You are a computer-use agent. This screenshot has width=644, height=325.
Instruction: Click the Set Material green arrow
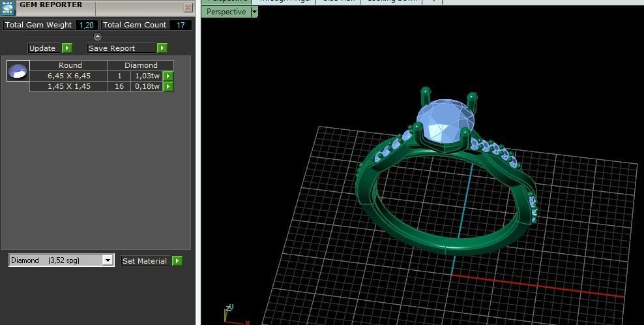(x=177, y=261)
